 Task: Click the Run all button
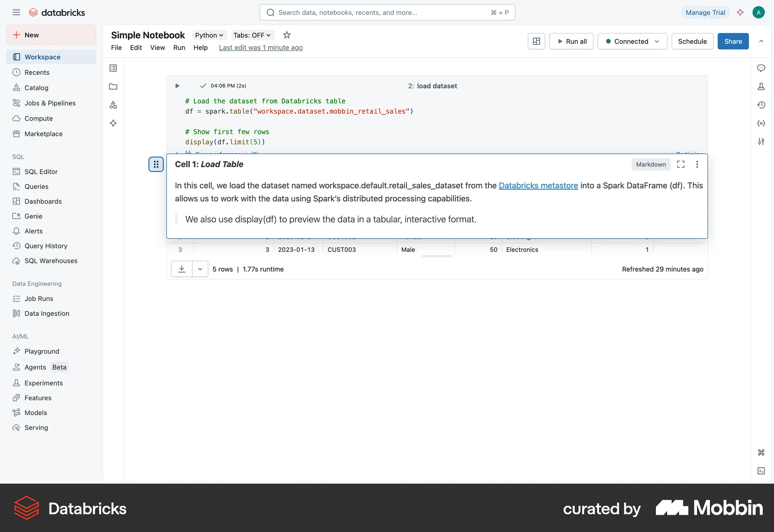click(x=571, y=41)
